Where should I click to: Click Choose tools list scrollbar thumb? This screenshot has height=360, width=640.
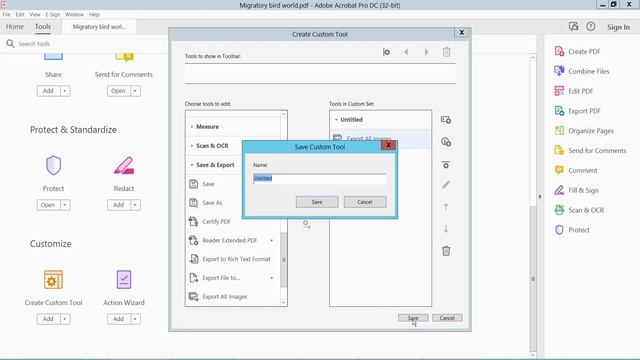(283, 260)
